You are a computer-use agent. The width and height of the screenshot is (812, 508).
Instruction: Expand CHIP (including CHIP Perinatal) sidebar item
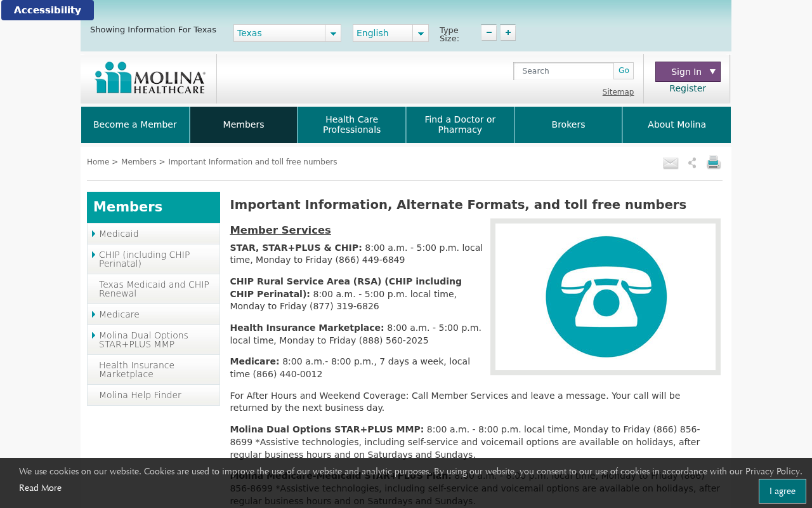[154, 259]
